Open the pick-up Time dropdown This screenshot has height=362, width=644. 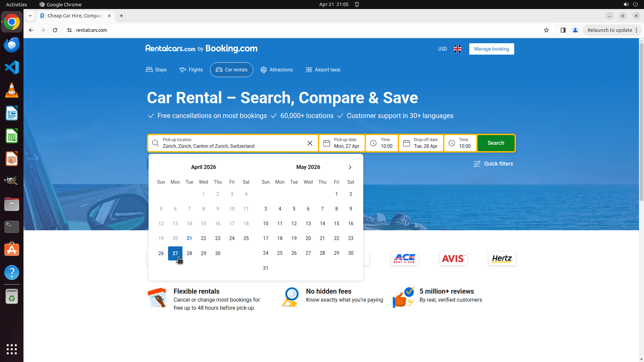click(x=382, y=143)
